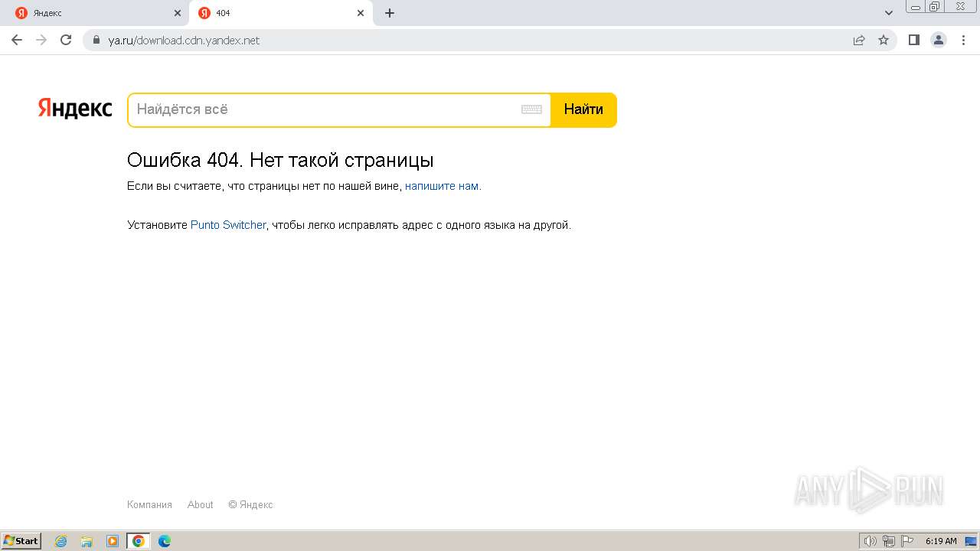This screenshot has width=980, height=551.
Task: Restore down the Chrome window
Action: [935, 7]
